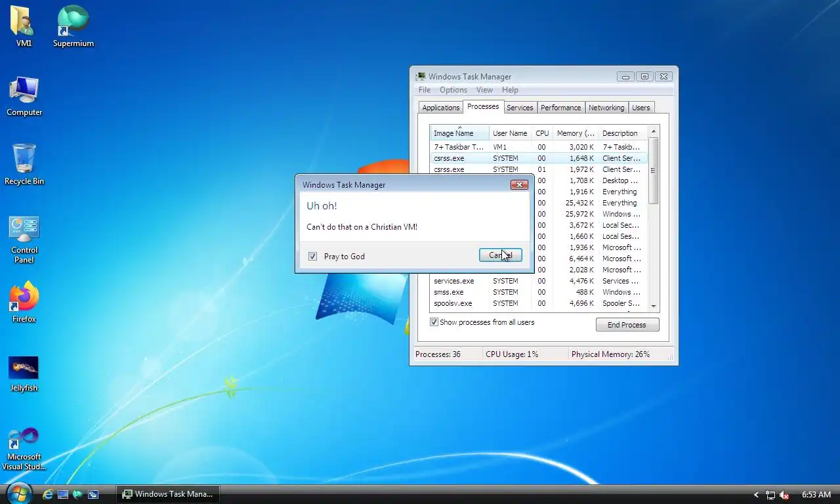This screenshot has width=840, height=504.
Task: Open the File menu in Task Manager
Action: tap(425, 90)
